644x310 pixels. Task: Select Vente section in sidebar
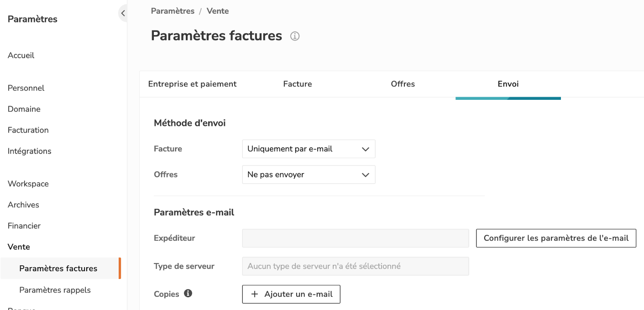(19, 247)
